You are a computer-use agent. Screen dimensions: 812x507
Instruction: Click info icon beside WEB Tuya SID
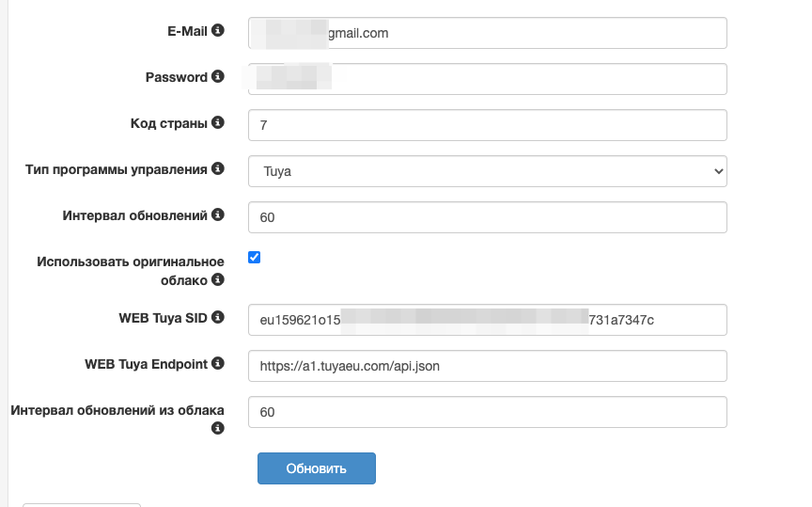[218, 317]
